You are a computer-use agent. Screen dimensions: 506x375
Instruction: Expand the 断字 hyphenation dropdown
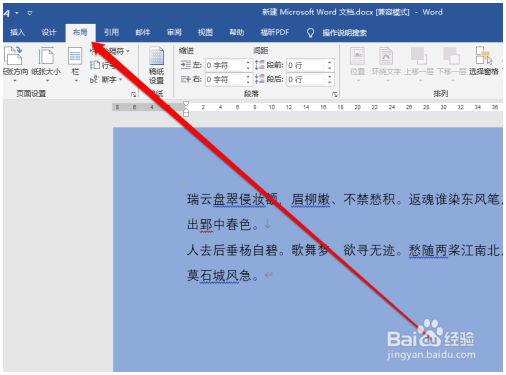click(x=120, y=79)
